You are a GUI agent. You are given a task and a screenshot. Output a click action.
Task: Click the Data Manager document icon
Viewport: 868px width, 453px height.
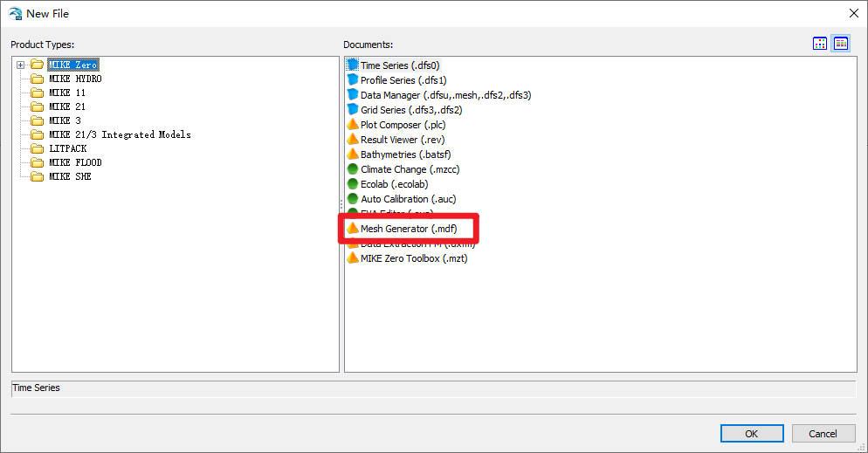(x=353, y=95)
